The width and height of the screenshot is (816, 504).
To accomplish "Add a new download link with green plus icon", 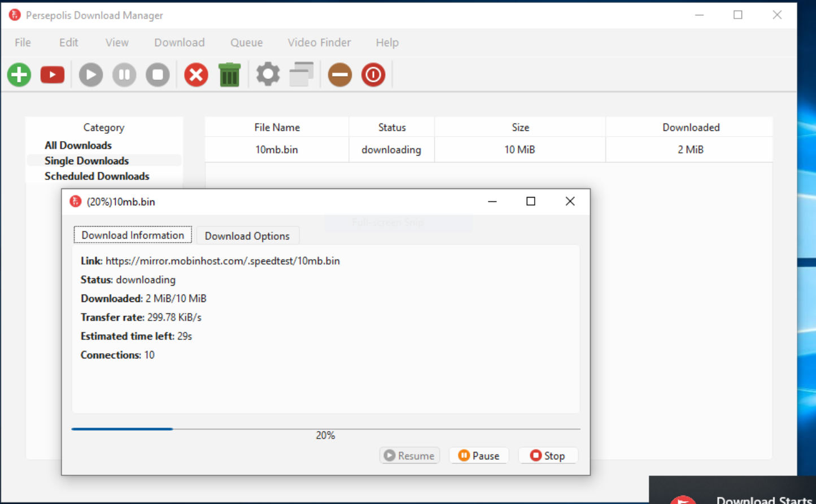I will tap(19, 74).
